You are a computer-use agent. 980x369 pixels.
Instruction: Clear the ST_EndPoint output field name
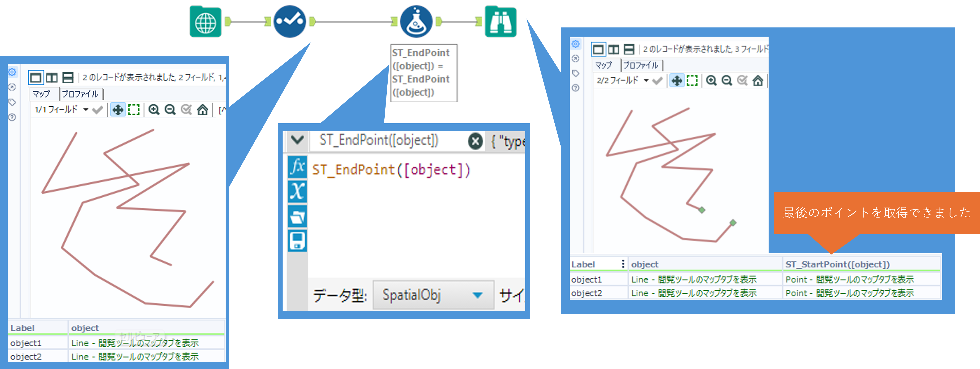point(475,142)
